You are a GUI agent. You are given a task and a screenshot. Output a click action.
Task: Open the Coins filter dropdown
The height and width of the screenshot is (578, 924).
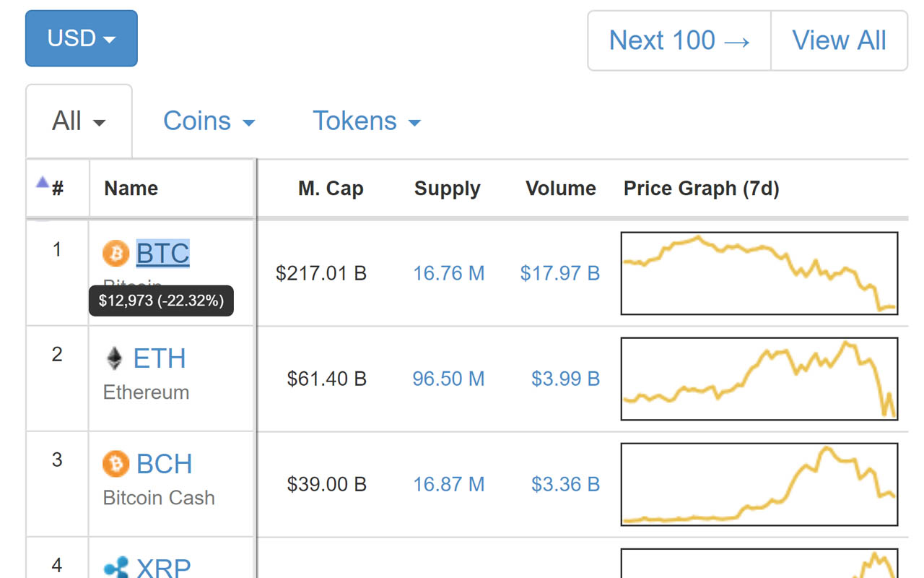tap(209, 121)
